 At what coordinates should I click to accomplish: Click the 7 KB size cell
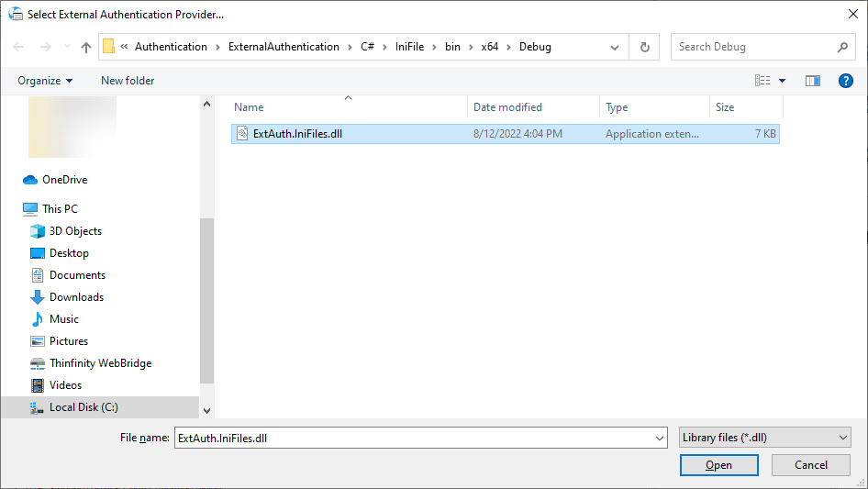(x=765, y=134)
